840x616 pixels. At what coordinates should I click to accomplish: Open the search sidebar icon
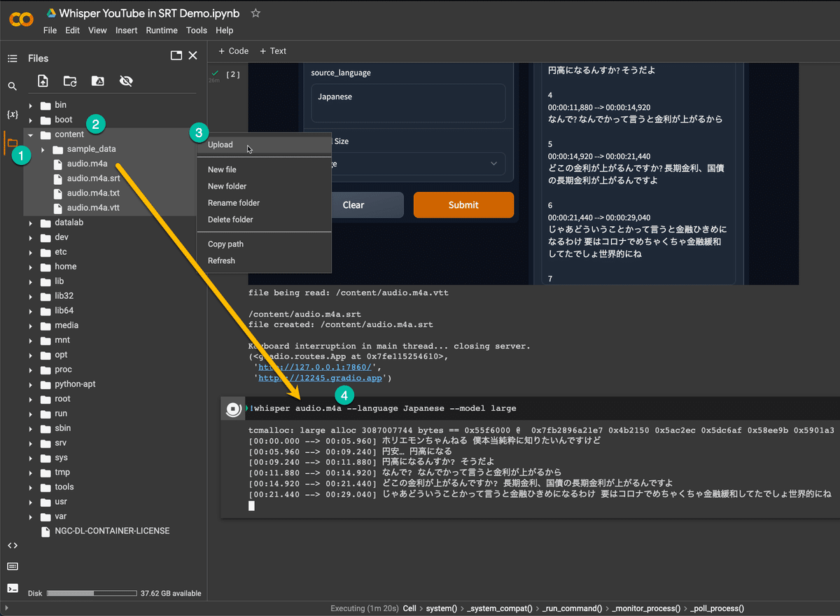coord(12,86)
